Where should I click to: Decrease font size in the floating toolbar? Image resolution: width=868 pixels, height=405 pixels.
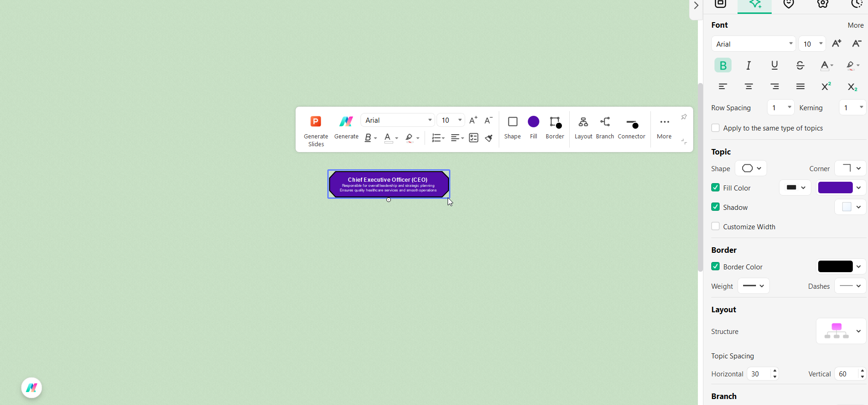pyautogui.click(x=489, y=120)
